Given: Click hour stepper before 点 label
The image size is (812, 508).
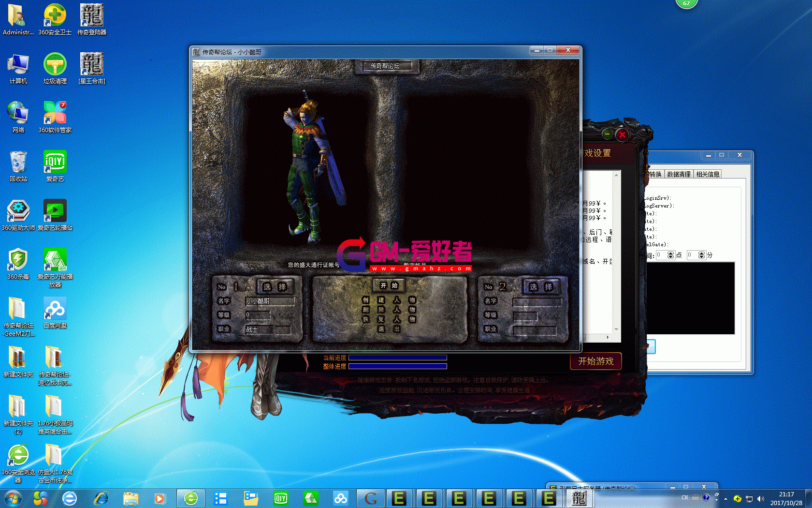Looking at the screenshot, I should coord(670,255).
